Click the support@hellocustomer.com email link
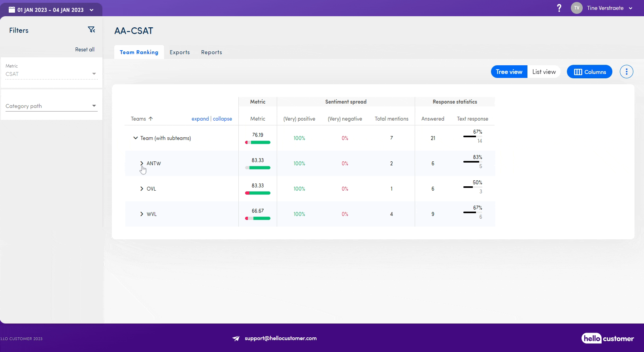The image size is (644, 352). tap(280, 338)
